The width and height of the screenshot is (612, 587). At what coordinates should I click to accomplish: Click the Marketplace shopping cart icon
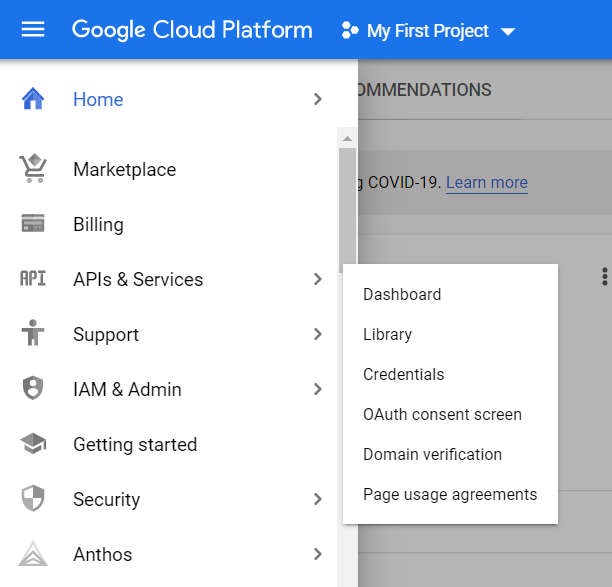tap(33, 169)
